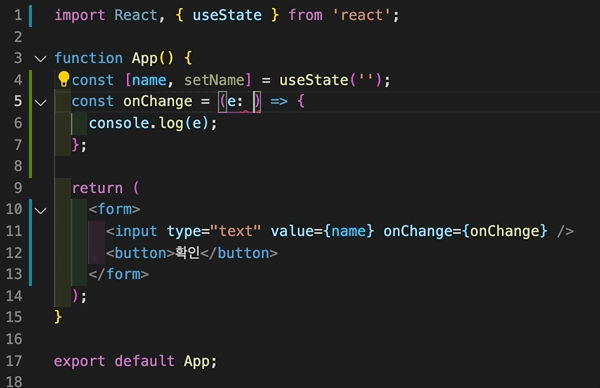This screenshot has width=600, height=388.
Task: Collapse the onChange arrow function fold
Action: tap(40, 102)
